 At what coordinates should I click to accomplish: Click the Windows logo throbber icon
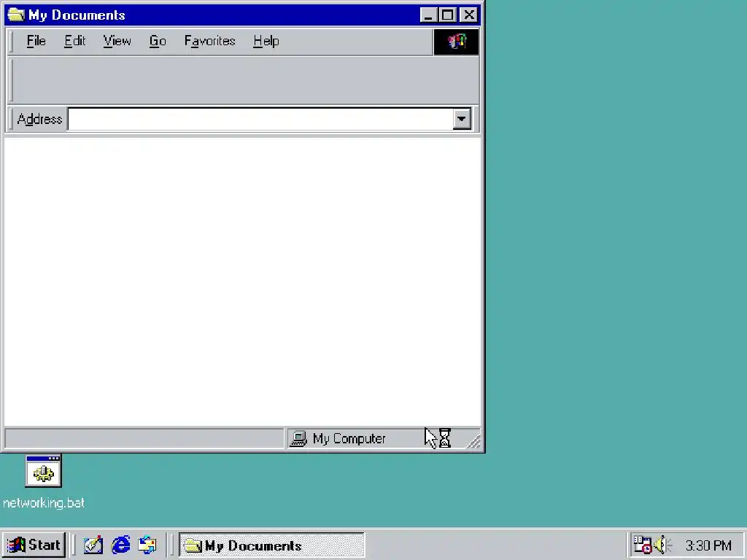click(x=456, y=42)
